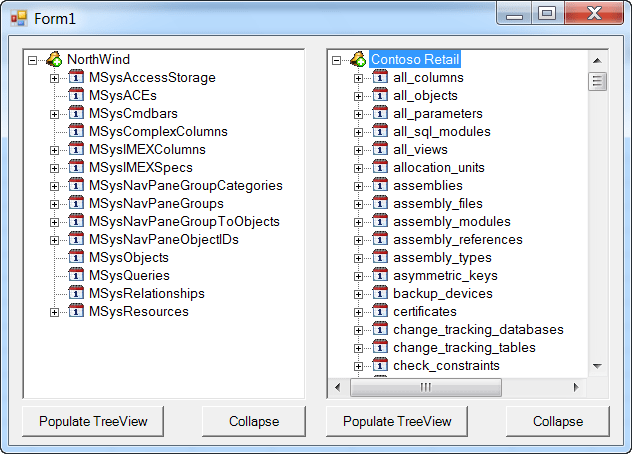
Task: Click the table icon beside allocation_units
Action: tap(380, 167)
